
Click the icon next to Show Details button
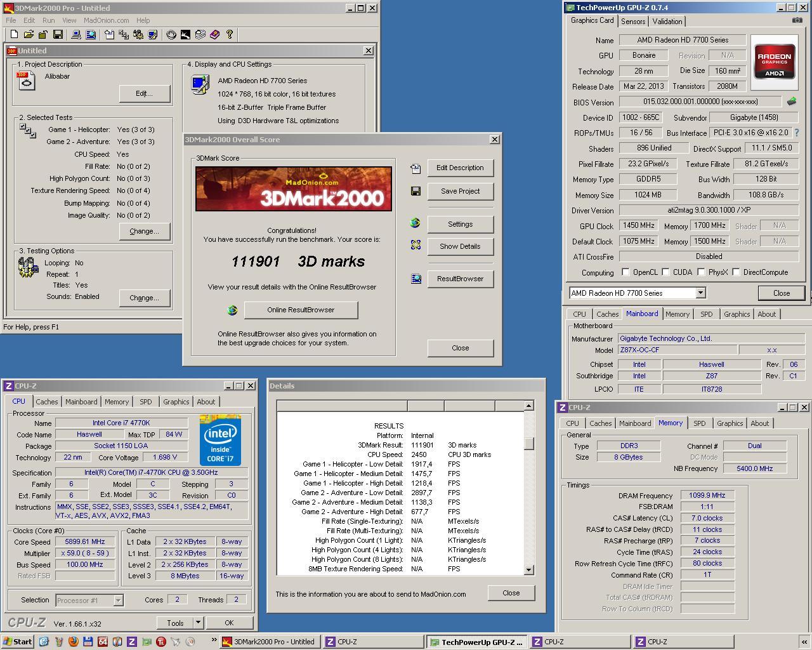point(416,245)
